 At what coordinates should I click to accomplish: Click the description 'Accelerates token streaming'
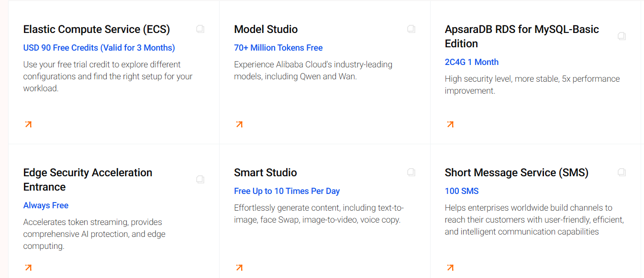[x=95, y=234]
